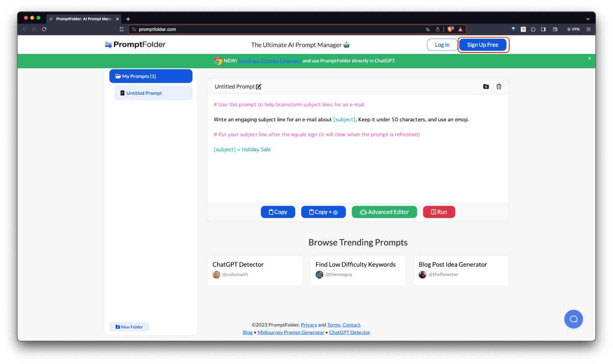
Task: Click the prompt text editor area
Action: [x=358, y=149]
